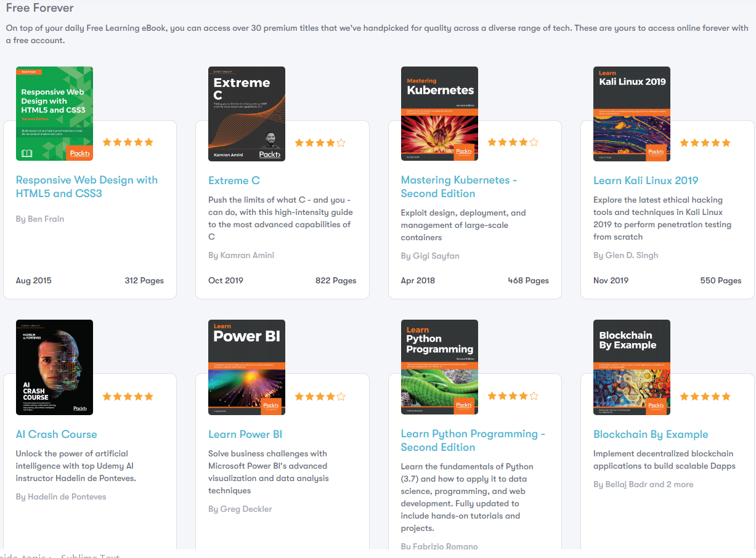756x558 pixels.
Task: Click the author line "By Hadelin de Ponteves"
Action: point(61,496)
